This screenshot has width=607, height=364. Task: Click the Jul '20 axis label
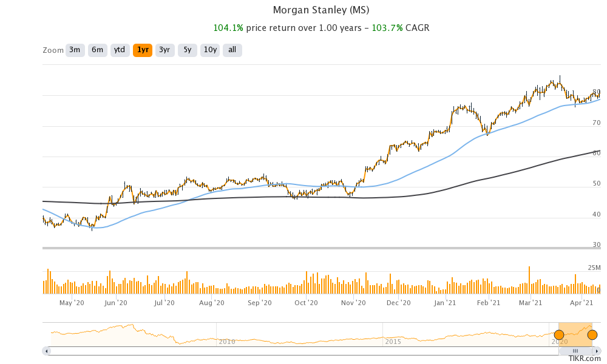164,303
